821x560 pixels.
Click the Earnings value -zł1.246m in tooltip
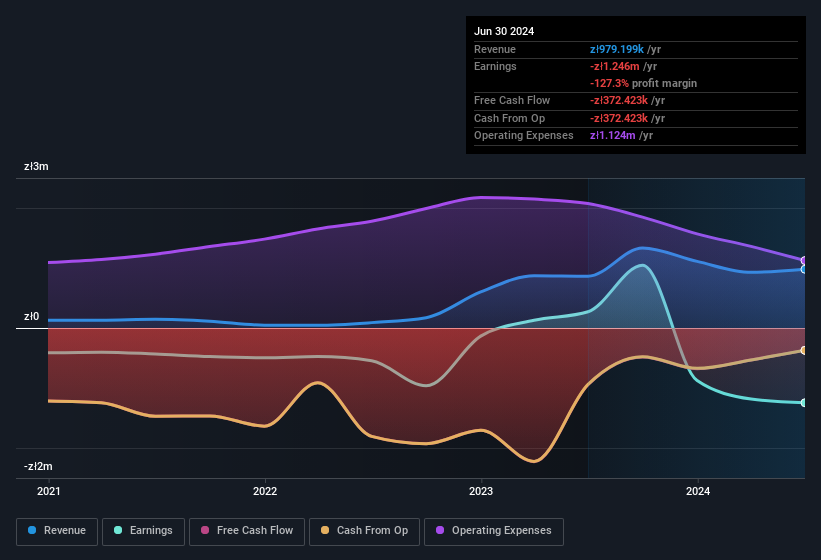[x=615, y=66]
